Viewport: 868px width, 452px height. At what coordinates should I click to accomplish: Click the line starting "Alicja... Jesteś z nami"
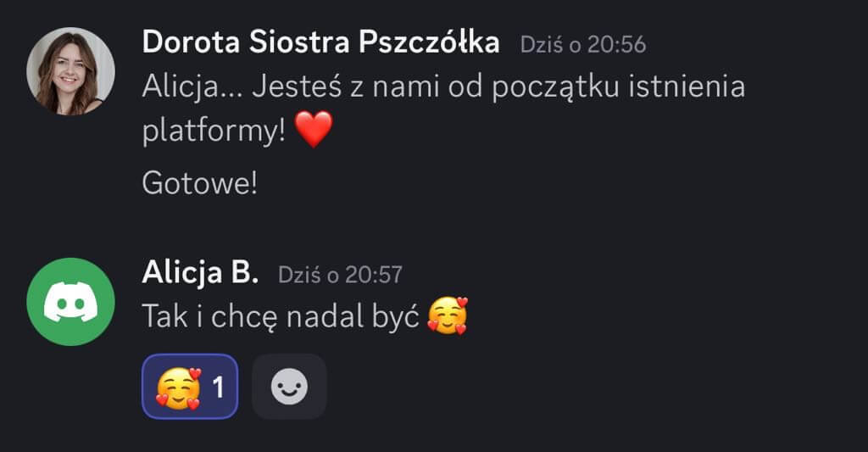click(x=443, y=86)
